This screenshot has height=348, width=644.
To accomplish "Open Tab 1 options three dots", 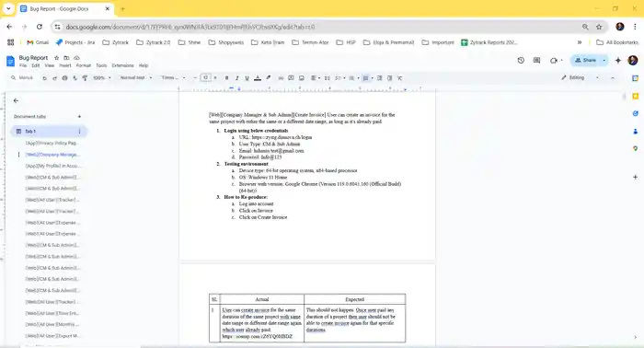I will (x=79, y=131).
